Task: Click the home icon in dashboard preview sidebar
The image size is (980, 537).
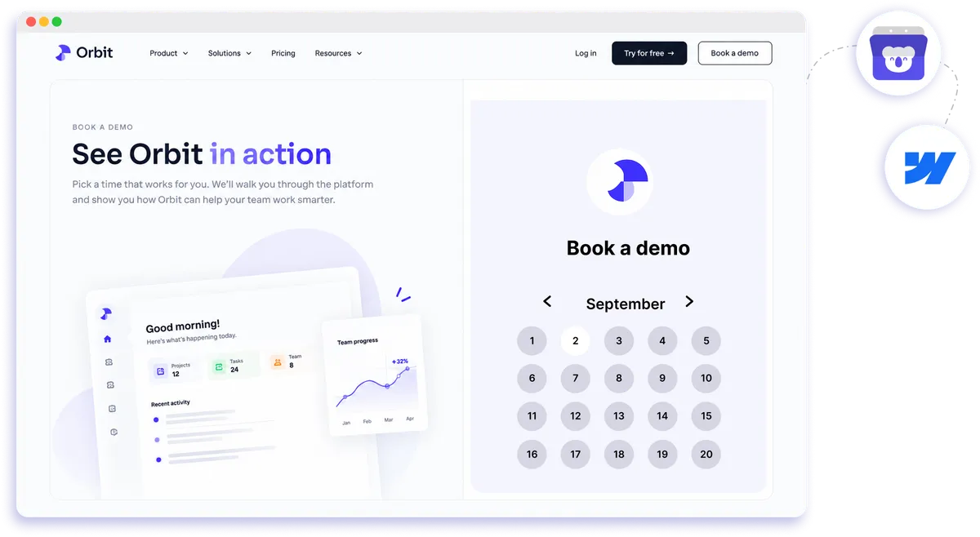Action: coord(107,339)
